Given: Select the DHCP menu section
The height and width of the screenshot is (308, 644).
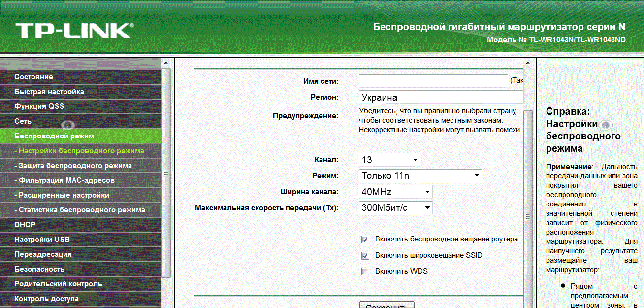Looking at the screenshot, I should (25, 225).
